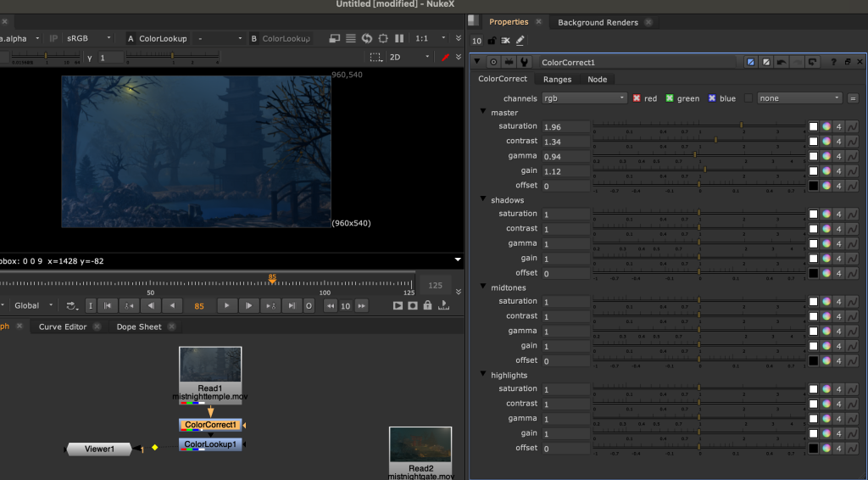Click the flipbook play icon on timeline
The width and height of the screenshot is (868, 480).
point(398,305)
